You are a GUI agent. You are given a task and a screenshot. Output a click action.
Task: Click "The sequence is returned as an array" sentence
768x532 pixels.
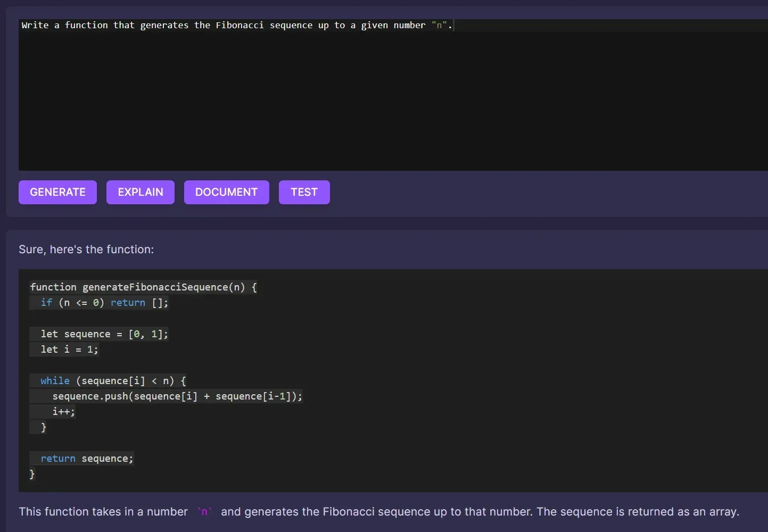(638, 512)
